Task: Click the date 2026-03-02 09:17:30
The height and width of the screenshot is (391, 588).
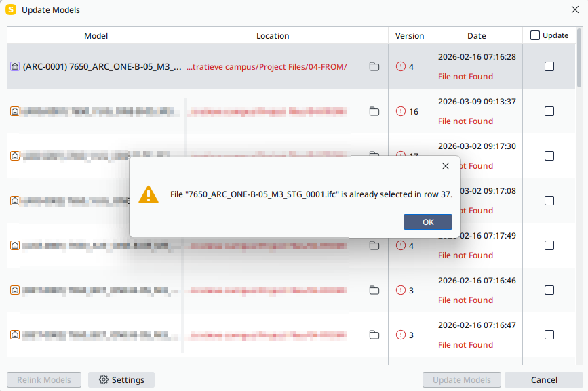Action: click(x=477, y=146)
